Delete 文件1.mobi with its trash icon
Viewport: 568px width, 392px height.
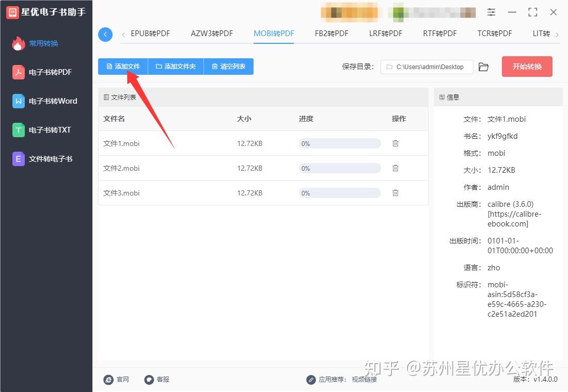coord(395,143)
